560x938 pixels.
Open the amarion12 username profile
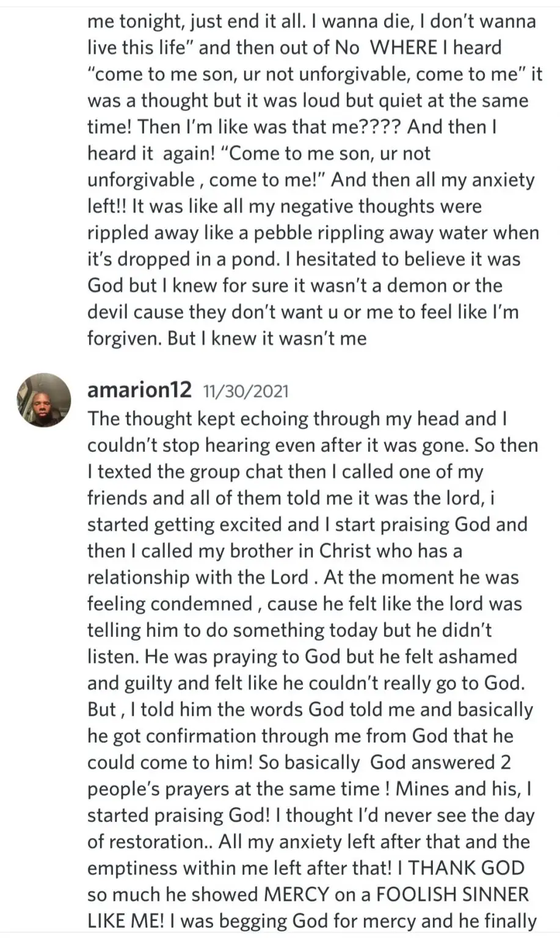[139, 390]
